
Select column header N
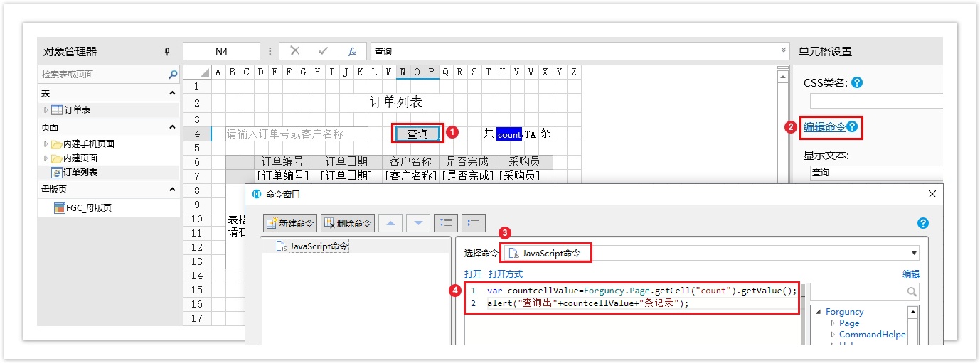[x=403, y=72]
